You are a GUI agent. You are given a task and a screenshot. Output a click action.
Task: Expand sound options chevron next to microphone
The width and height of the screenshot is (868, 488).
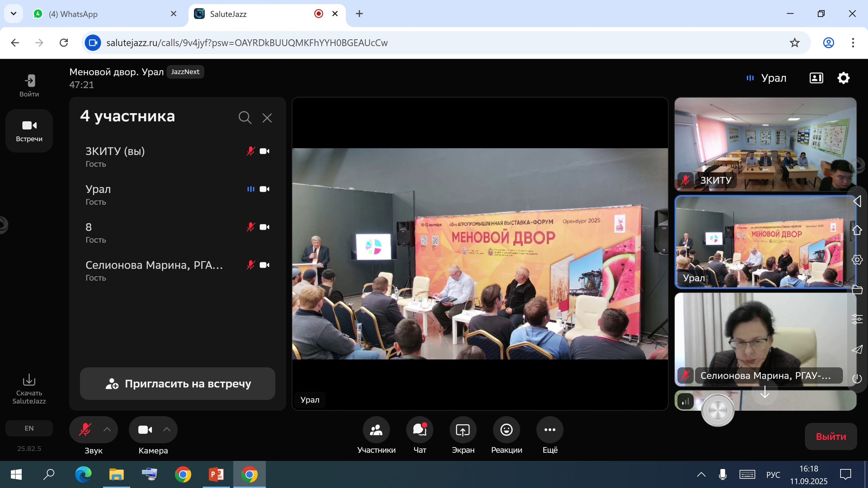point(107,429)
